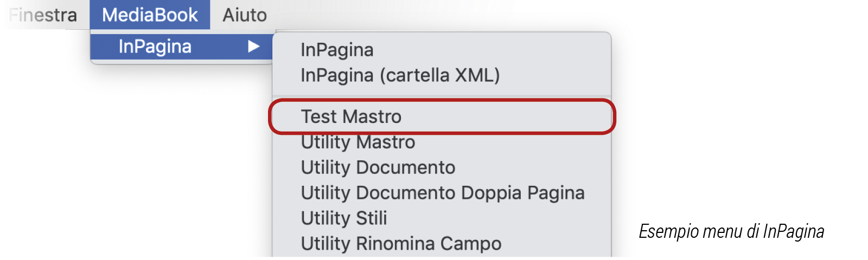This screenshot has width=868, height=260.
Task: Choose Utility Documento menu item
Action: tap(378, 167)
